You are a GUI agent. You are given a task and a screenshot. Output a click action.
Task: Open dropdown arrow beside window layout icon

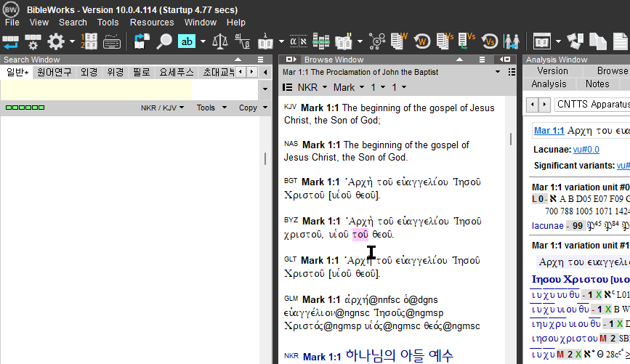point(558,41)
